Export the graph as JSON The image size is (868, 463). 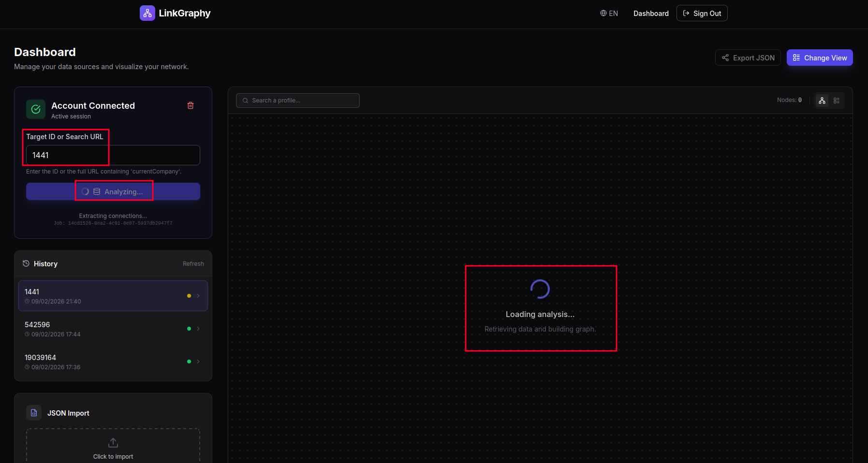[748, 58]
